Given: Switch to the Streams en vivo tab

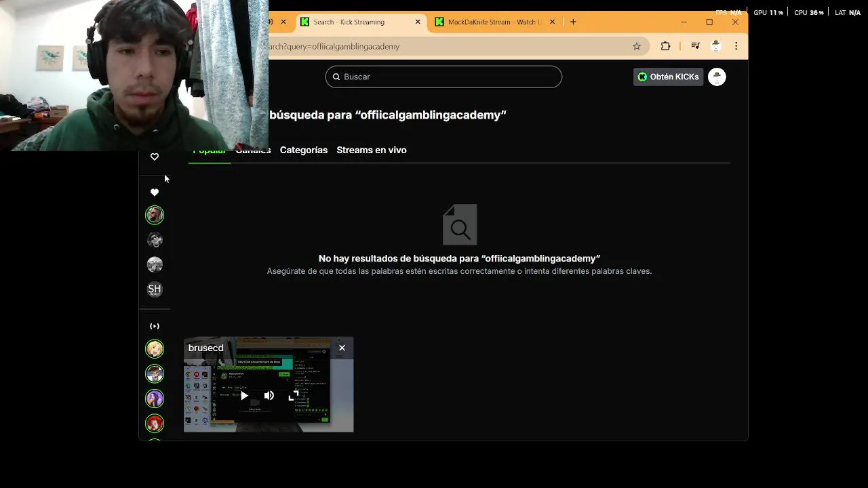Looking at the screenshot, I should point(372,150).
